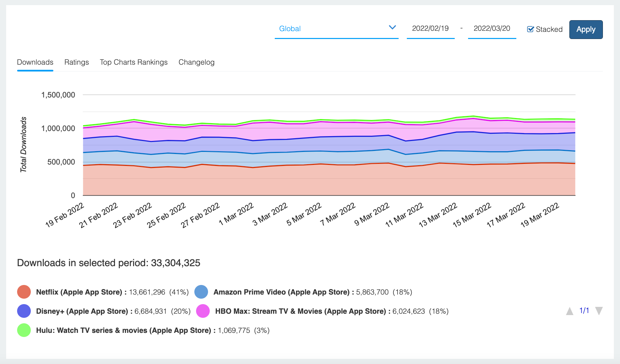620x364 pixels.
Task: Click the end date field 2022/03/20
Action: pos(492,29)
